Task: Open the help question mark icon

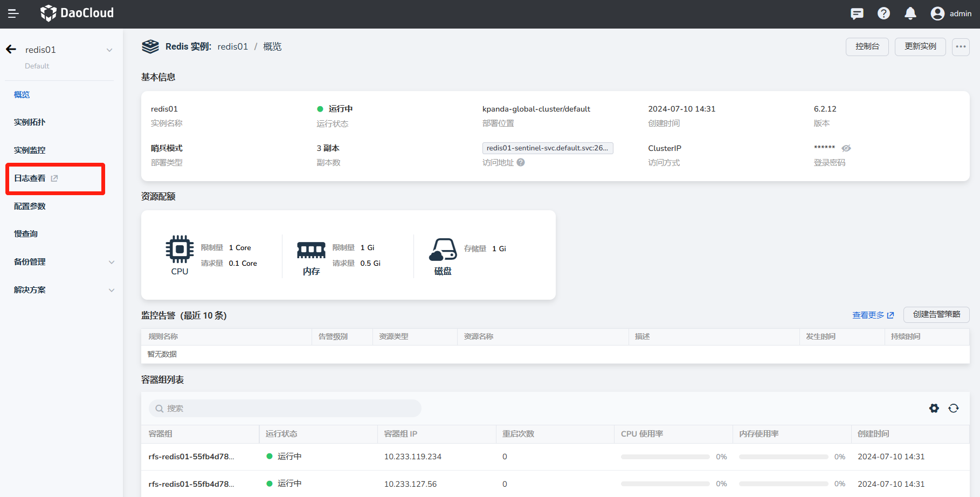Action: 884,13
